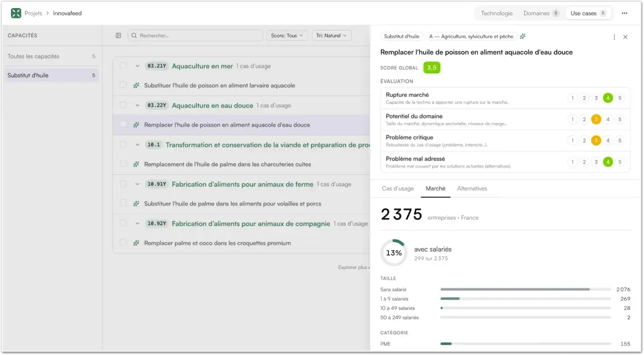The image size is (644, 355).
Task: Select 'Toutes les capacités' in sidebar
Action: (x=51, y=56)
